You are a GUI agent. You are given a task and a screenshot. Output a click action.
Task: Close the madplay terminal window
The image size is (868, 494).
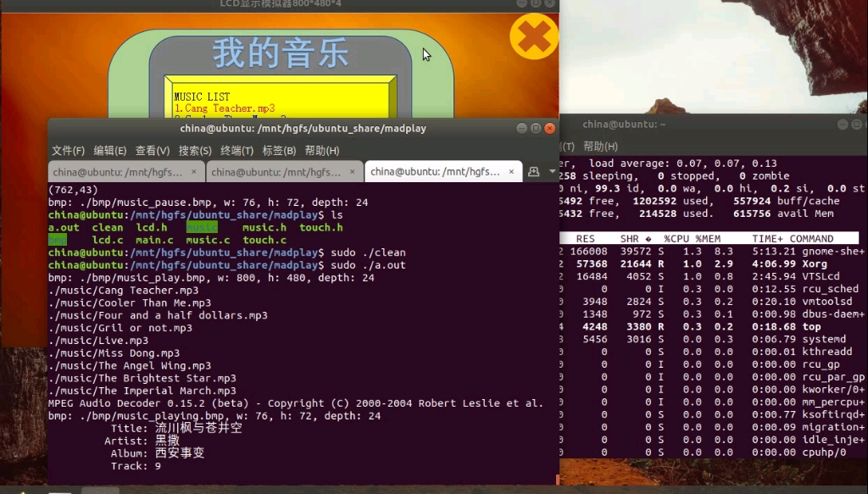tap(549, 128)
